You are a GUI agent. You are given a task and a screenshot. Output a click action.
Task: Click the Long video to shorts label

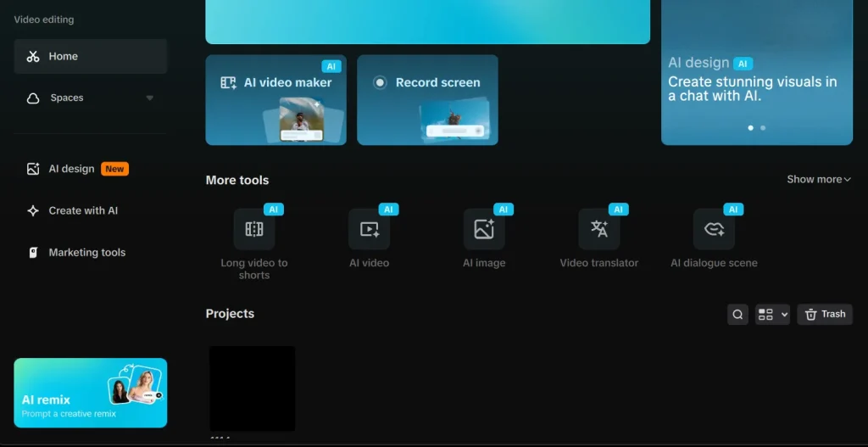[x=254, y=269]
